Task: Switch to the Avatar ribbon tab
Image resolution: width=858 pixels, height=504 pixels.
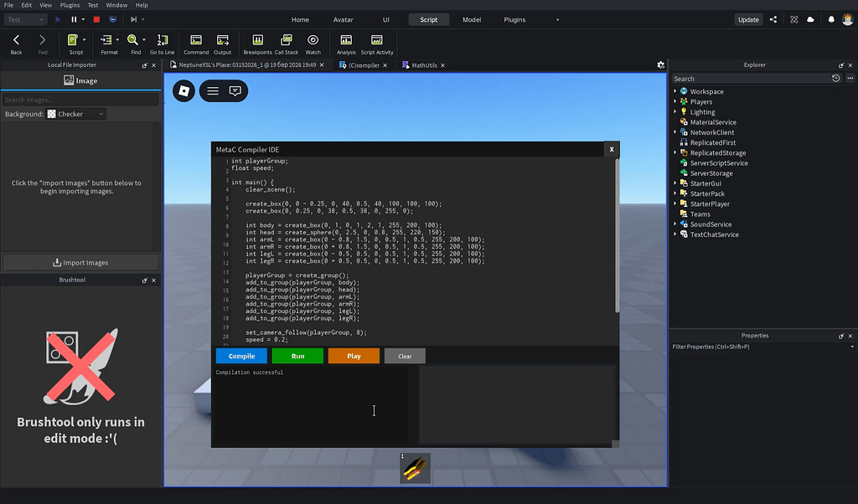Action: 343,20
